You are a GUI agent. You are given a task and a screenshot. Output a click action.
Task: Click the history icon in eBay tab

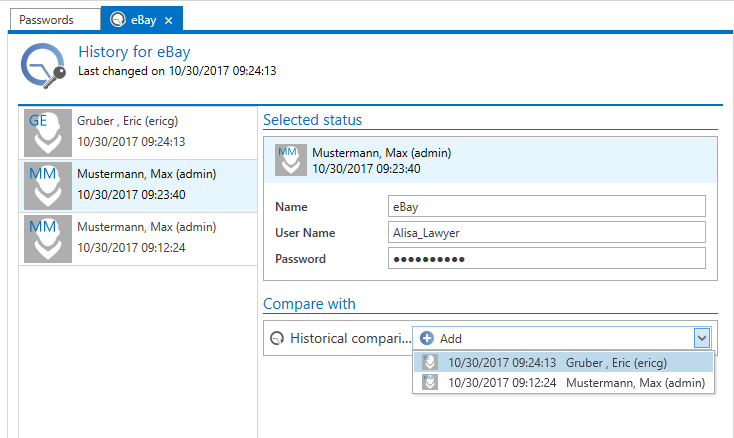coord(118,20)
